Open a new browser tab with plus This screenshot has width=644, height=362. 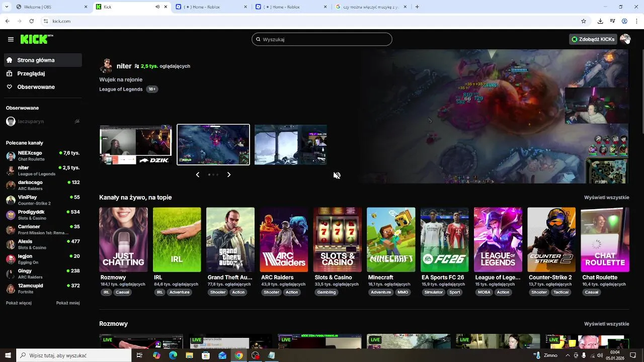click(417, 7)
